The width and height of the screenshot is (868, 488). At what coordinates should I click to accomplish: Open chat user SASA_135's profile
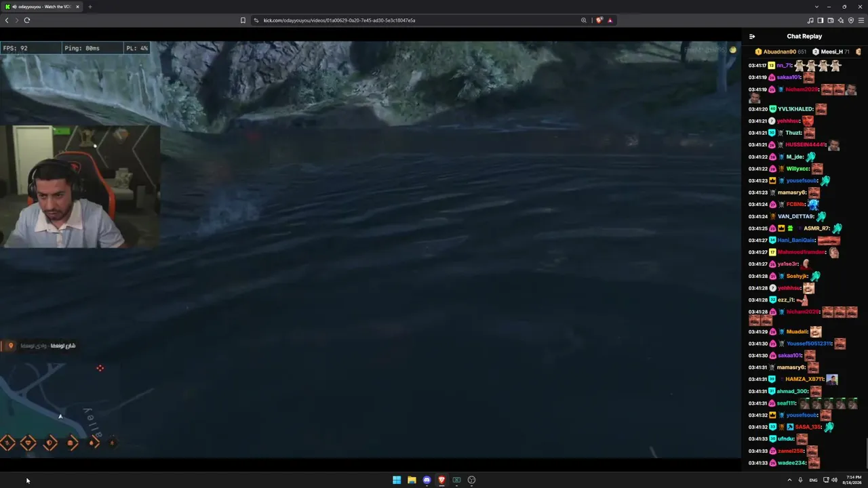tap(808, 427)
